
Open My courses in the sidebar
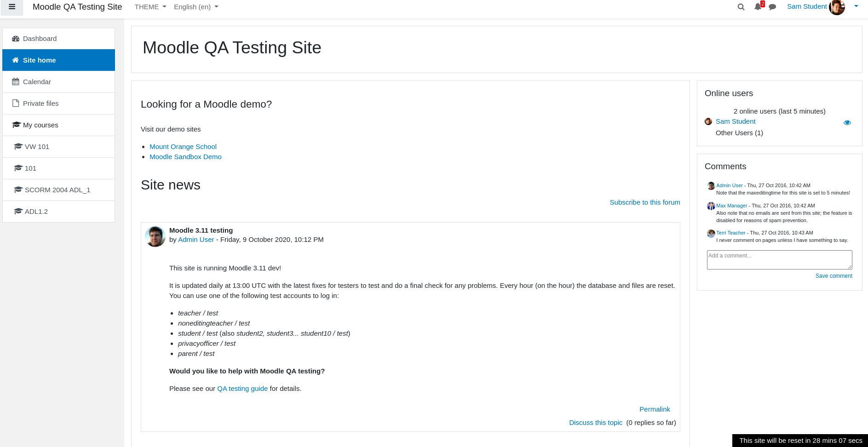[x=58, y=125]
